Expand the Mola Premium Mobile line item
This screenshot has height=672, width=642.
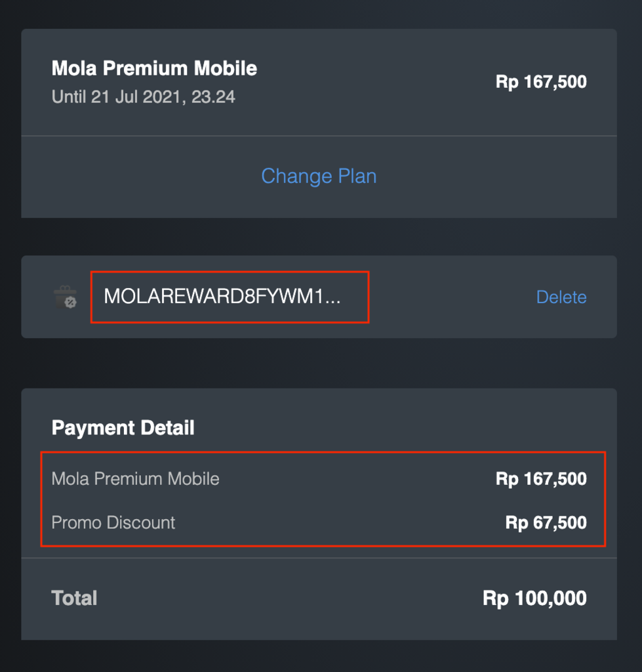click(x=135, y=479)
